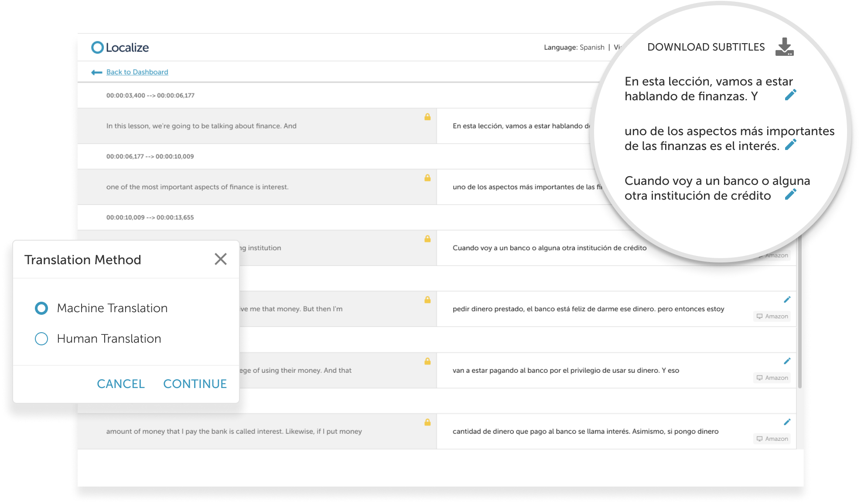Click the download icon beside DOWNLOAD SUBTITLES
The width and height of the screenshot is (861, 504).
click(x=784, y=47)
